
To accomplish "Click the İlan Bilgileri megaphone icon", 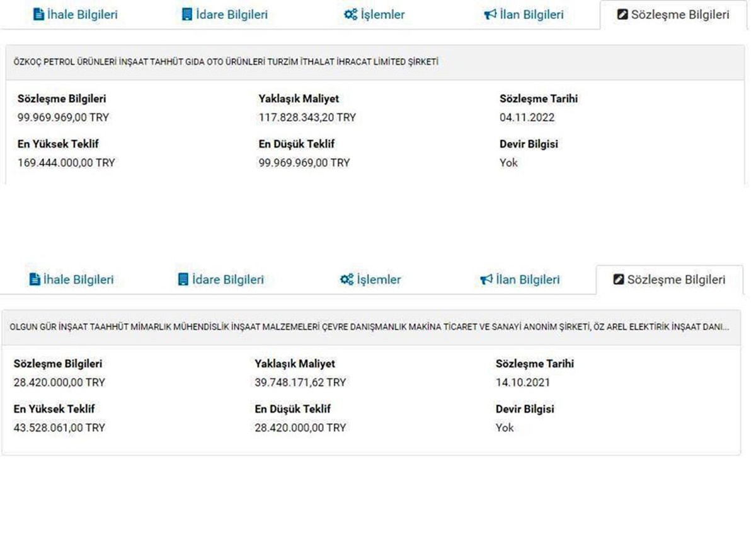I will [491, 14].
